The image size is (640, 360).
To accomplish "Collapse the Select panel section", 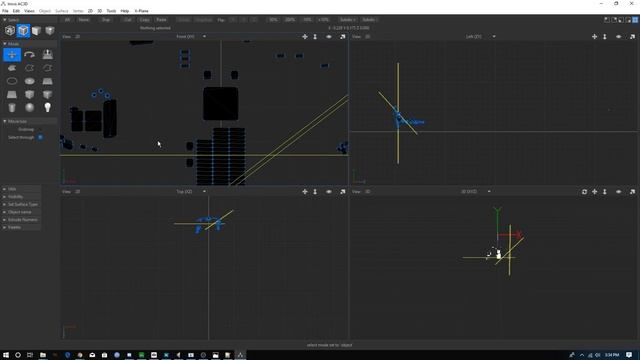I will coord(4,20).
